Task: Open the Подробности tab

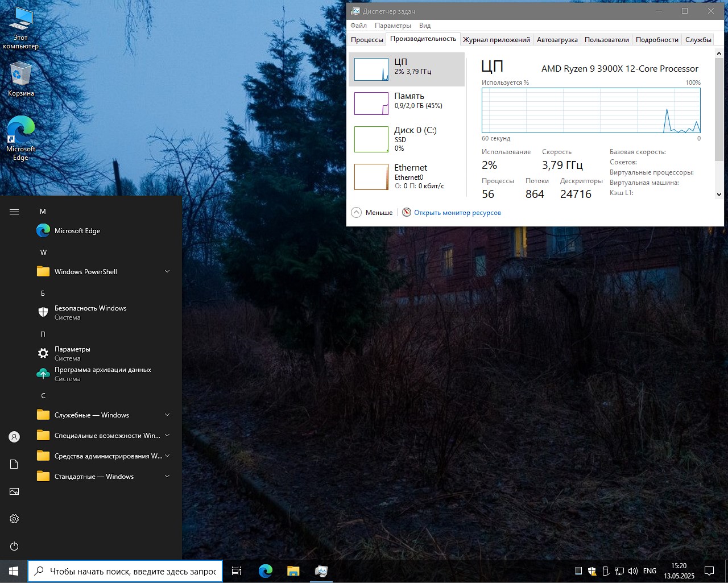Action: point(657,40)
